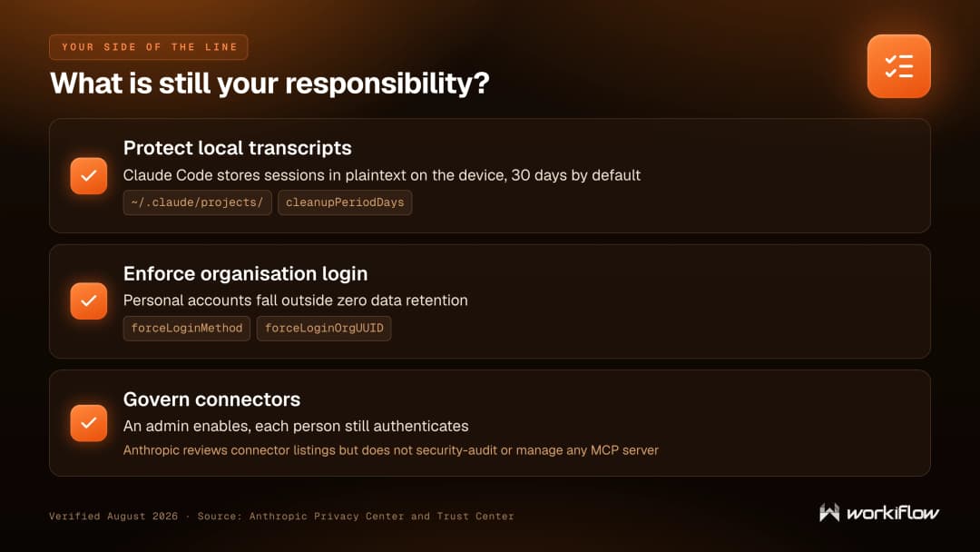
Task: Click the forceLoginOrgUUID code chip
Action: pos(324,328)
